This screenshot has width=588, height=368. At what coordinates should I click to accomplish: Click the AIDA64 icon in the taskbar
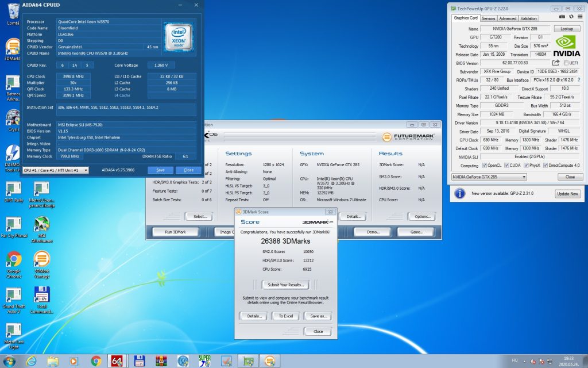(x=117, y=361)
